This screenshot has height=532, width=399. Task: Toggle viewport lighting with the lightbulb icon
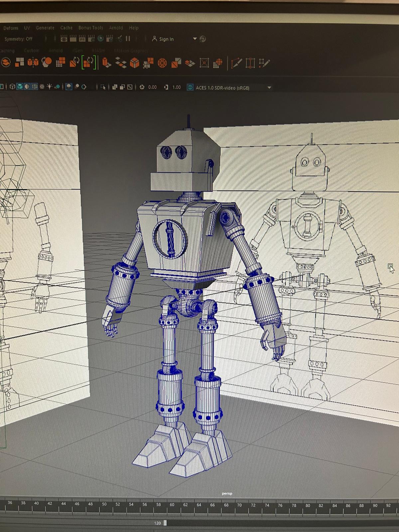pos(50,87)
